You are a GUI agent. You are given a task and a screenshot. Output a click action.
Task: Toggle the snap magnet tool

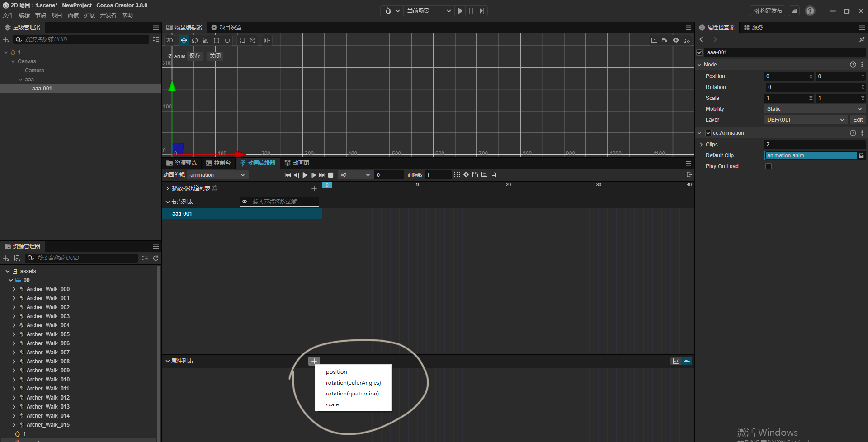pyautogui.click(x=227, y=40)
